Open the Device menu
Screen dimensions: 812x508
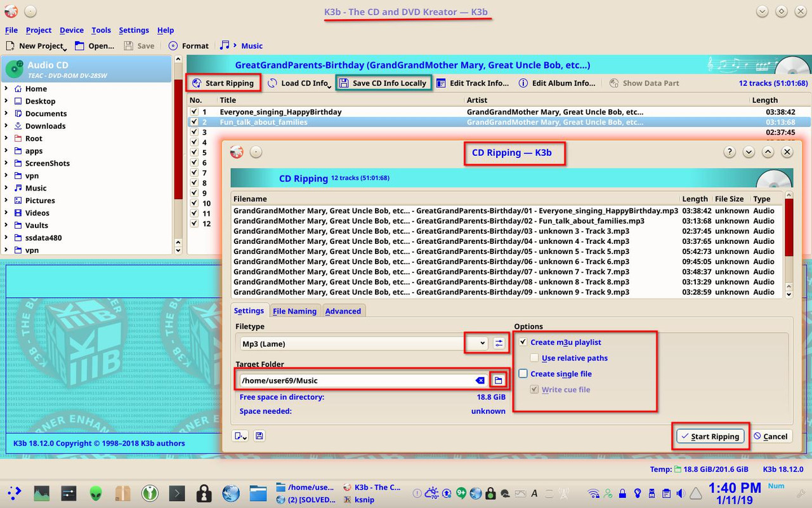[x=72, y=30]
